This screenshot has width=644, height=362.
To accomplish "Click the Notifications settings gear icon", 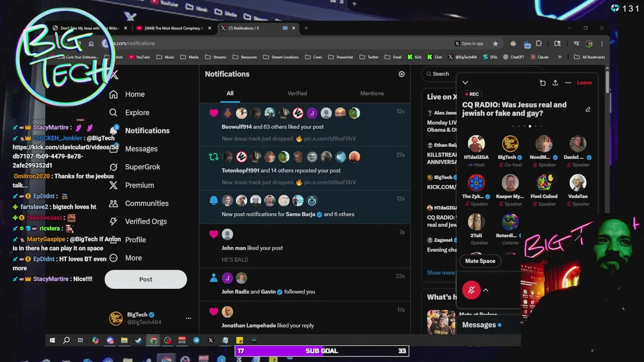I will 401,74.
